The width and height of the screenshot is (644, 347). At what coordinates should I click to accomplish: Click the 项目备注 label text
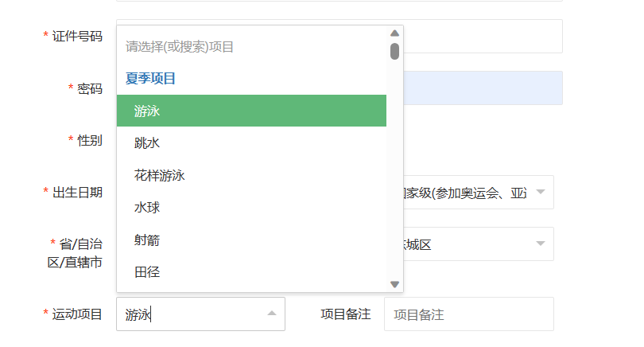pyautogui.click(x=345, y=314)
